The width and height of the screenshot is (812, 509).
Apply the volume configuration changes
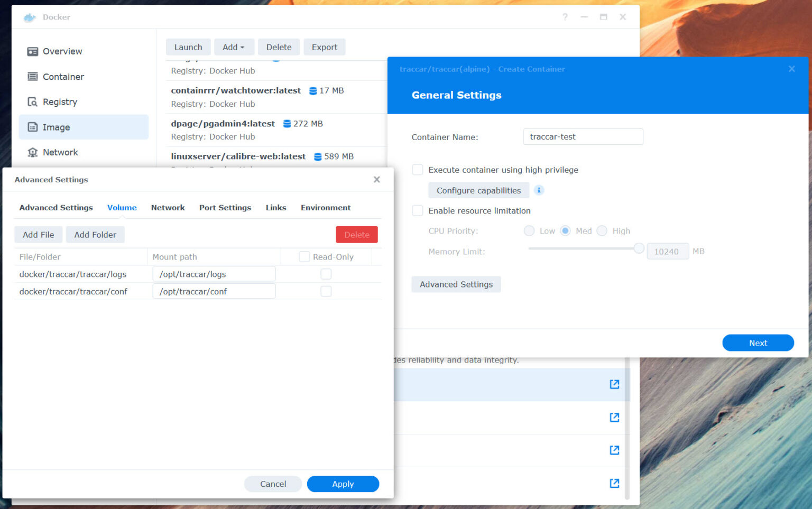coord(343,484)
